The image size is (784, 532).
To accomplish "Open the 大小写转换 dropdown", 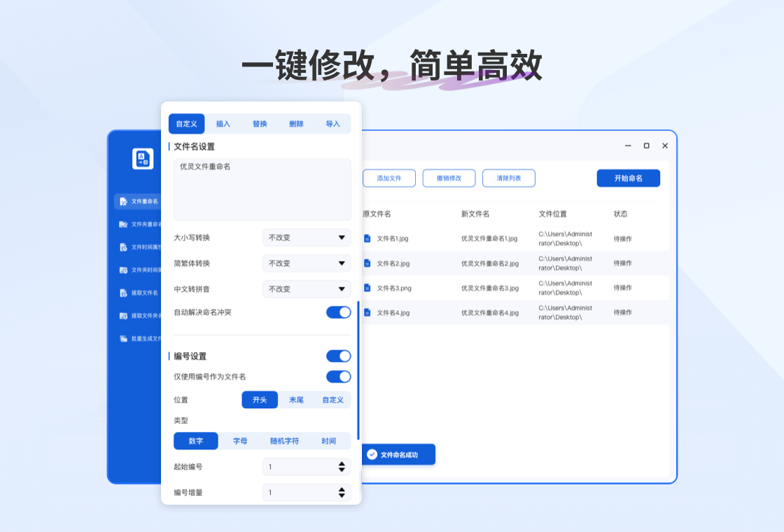I will click(306, 237).
